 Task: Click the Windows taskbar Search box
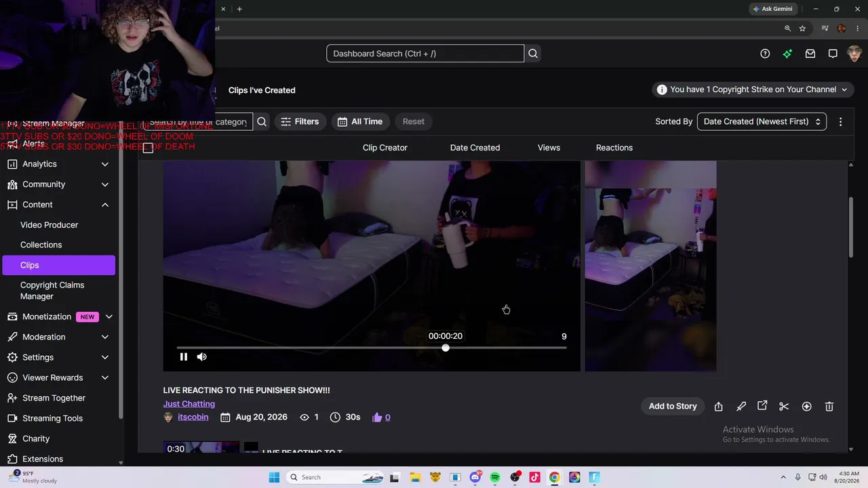pos(334,477)
